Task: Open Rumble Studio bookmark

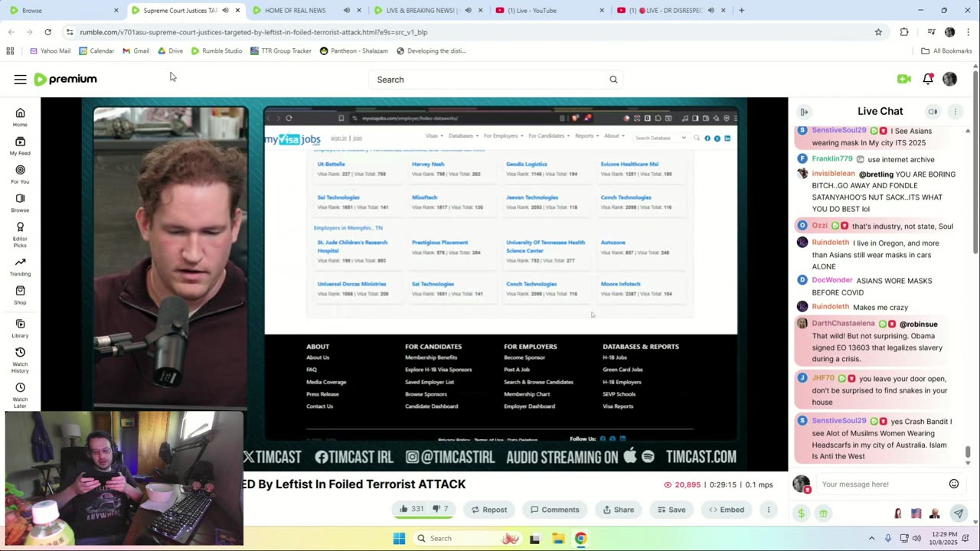Action: coord(217,51)
